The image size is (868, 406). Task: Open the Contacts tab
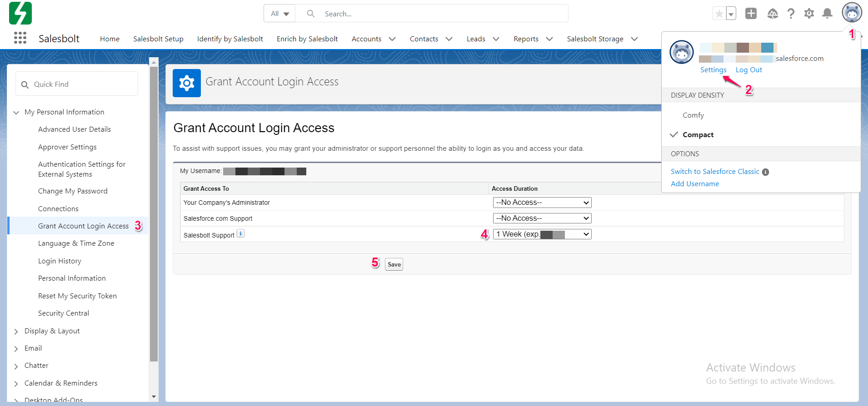click(x=424, y=39)
